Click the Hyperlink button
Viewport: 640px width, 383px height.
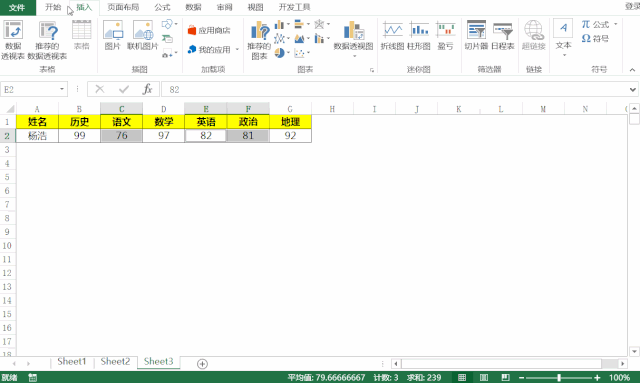pyautogui.click(x=533, y=35)
